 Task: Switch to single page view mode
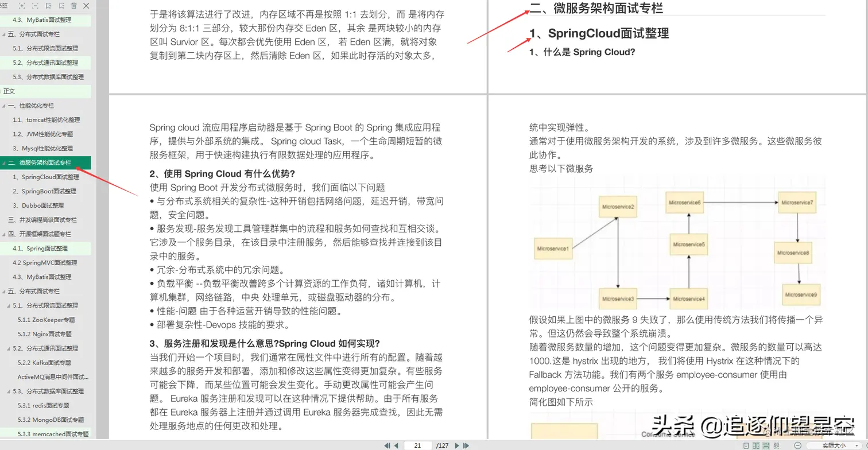tap(746, 445)
